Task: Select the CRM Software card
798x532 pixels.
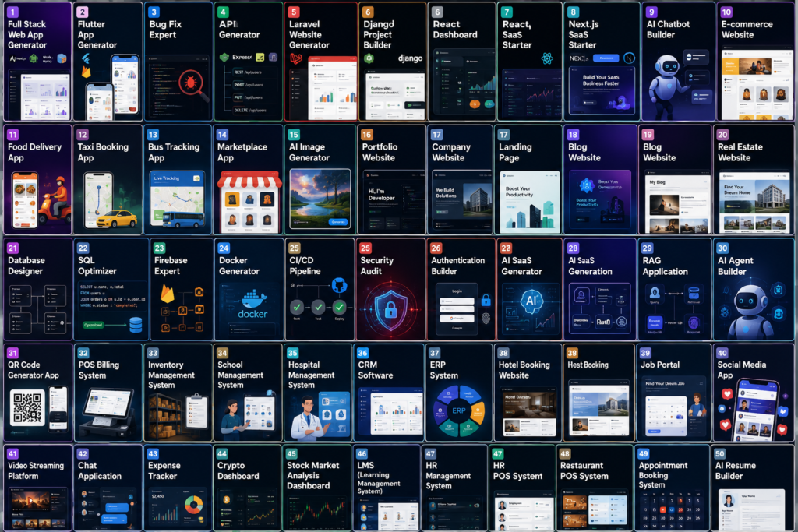Action: click(x=390, y=392)
